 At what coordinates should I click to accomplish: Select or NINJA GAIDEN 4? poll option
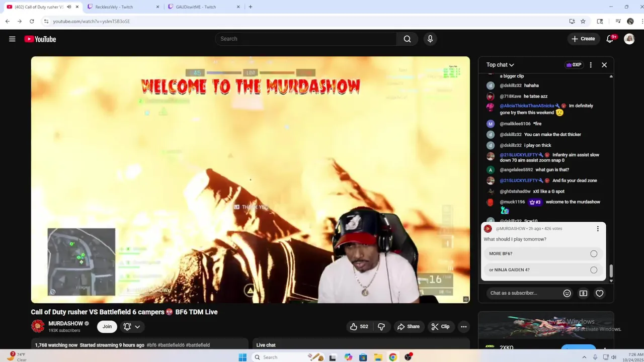point(543,270)
